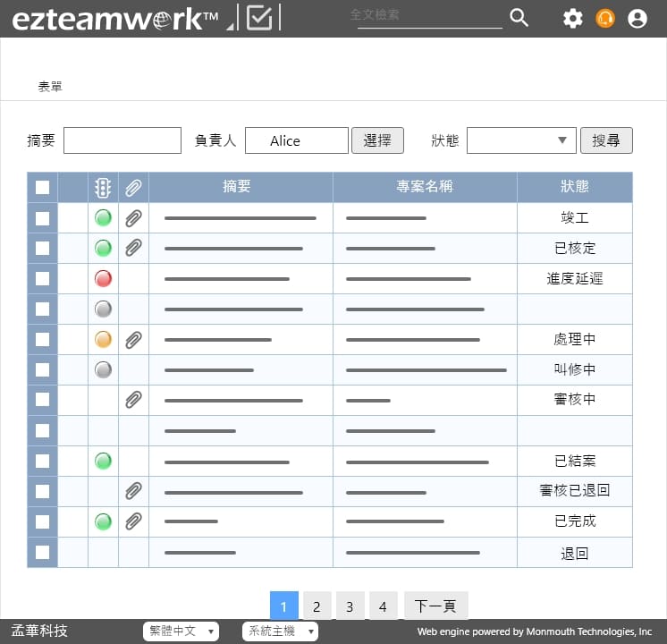Image resolution: width=667 pixels, height=644 pixels.
Task: Select the 表單 tab
Action: [50, 87]
